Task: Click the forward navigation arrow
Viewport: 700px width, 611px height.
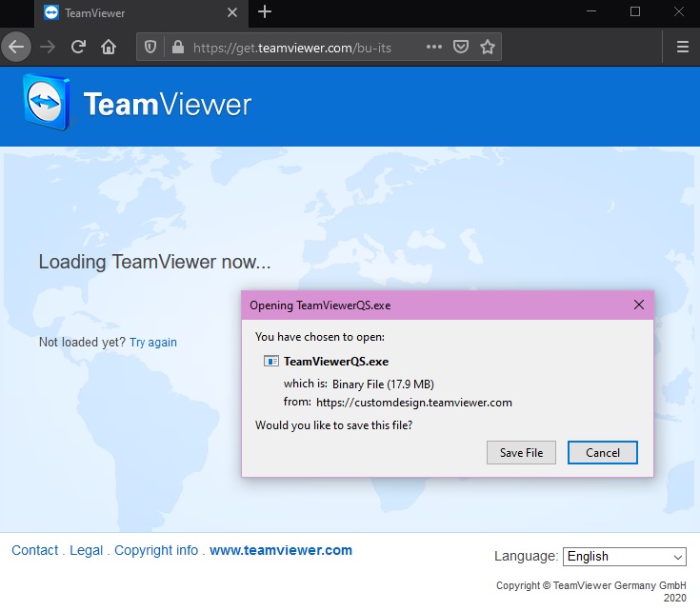Action: (48, 47)
